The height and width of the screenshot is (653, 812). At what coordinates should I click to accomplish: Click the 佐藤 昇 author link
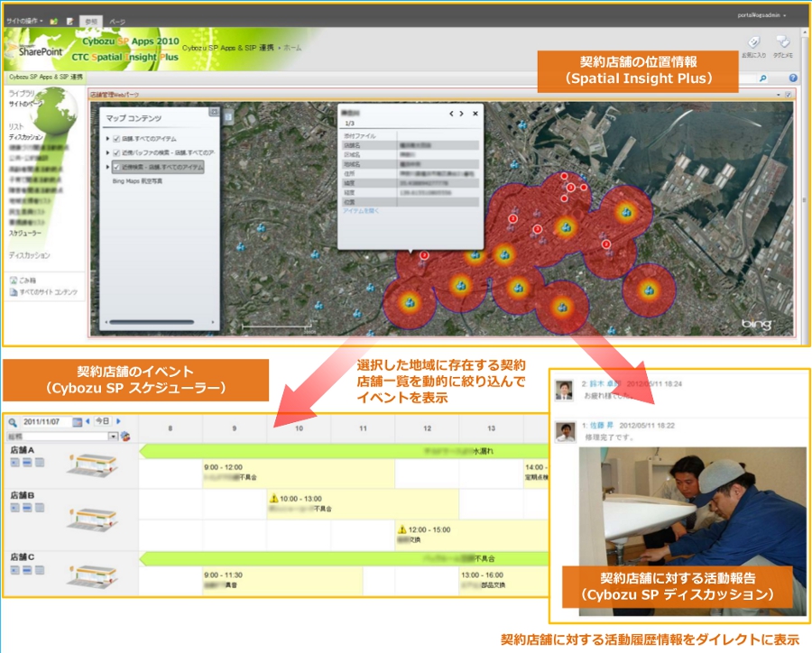(602, 425)
